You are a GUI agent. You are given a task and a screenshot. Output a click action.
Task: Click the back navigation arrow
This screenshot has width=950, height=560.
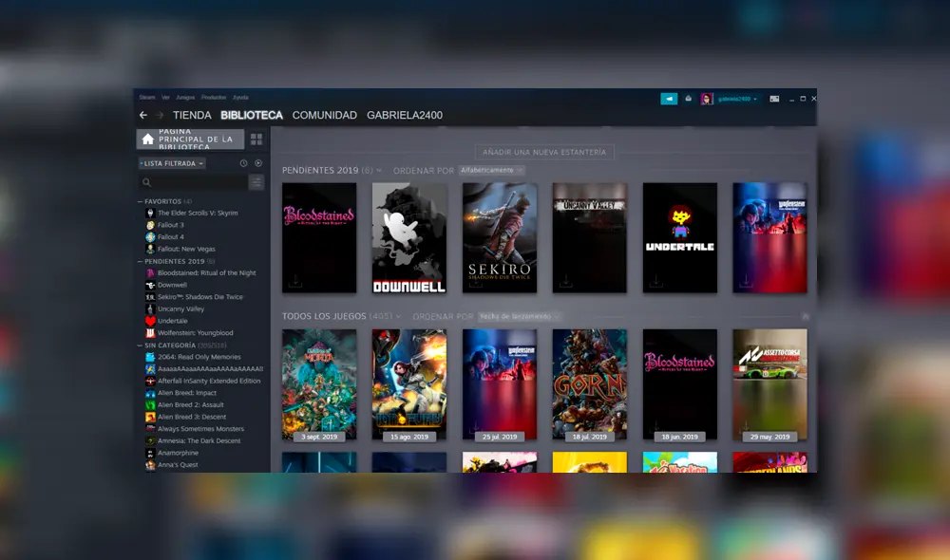coord(142,114)
